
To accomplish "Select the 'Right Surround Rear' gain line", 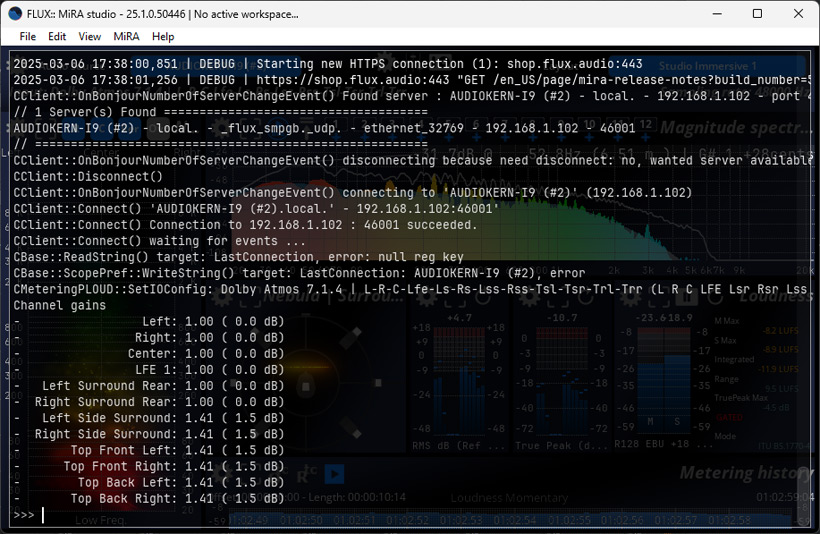I will point(149,402).
